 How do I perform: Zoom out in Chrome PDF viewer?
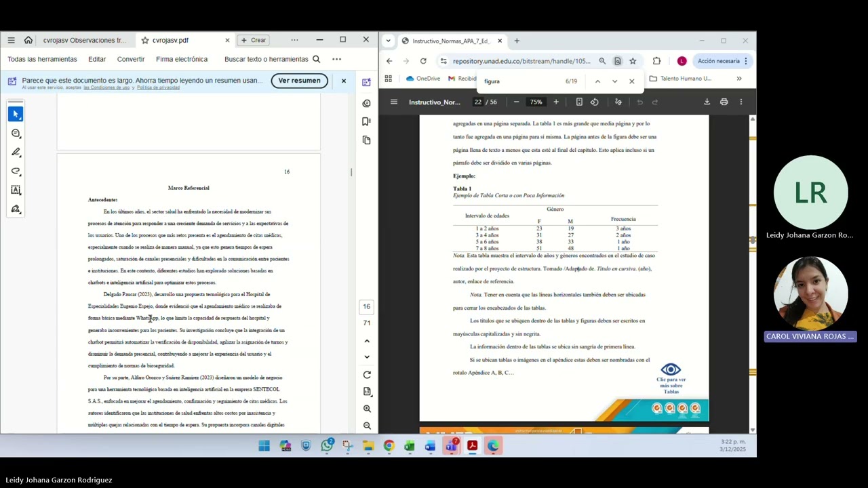516,102
